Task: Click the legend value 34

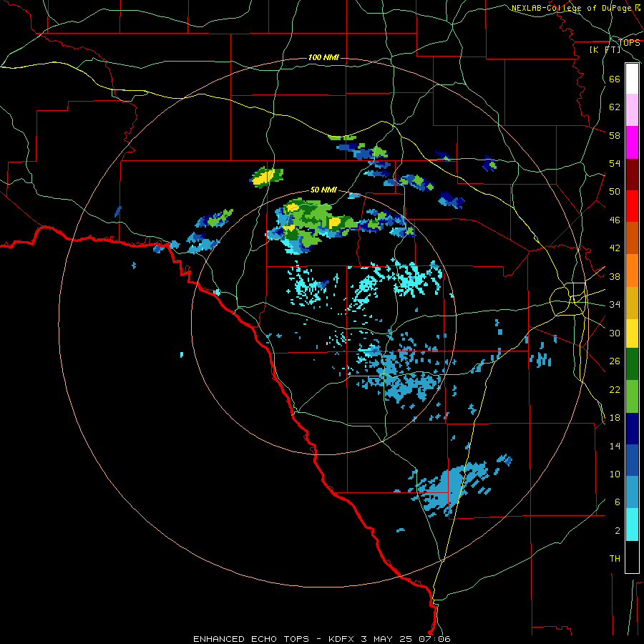Action: 615,304
